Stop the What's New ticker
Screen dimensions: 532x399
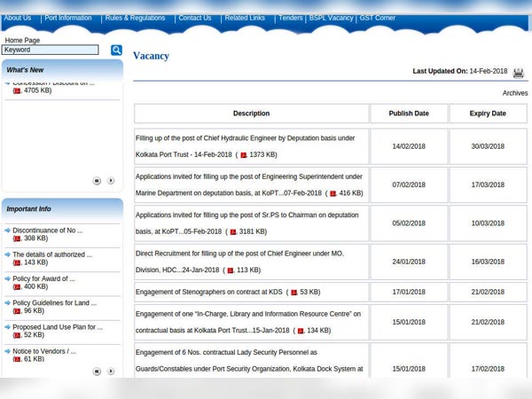[x=97, y=181]
